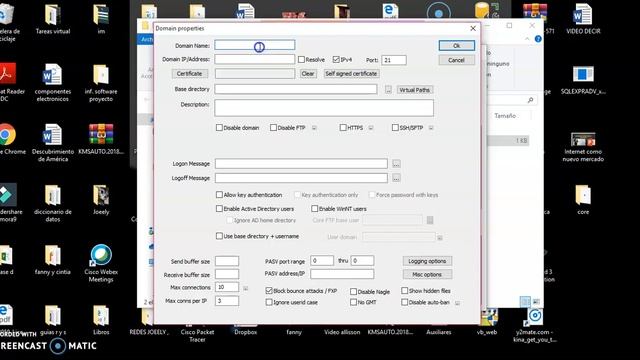Click Clear certificate button
The width and height of the screenshot is (640, 360).
tap(308, 73)
